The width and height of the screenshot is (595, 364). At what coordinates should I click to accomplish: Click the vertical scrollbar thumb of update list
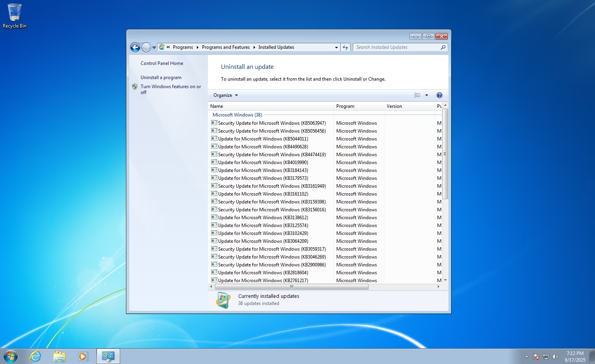[445, 154]
